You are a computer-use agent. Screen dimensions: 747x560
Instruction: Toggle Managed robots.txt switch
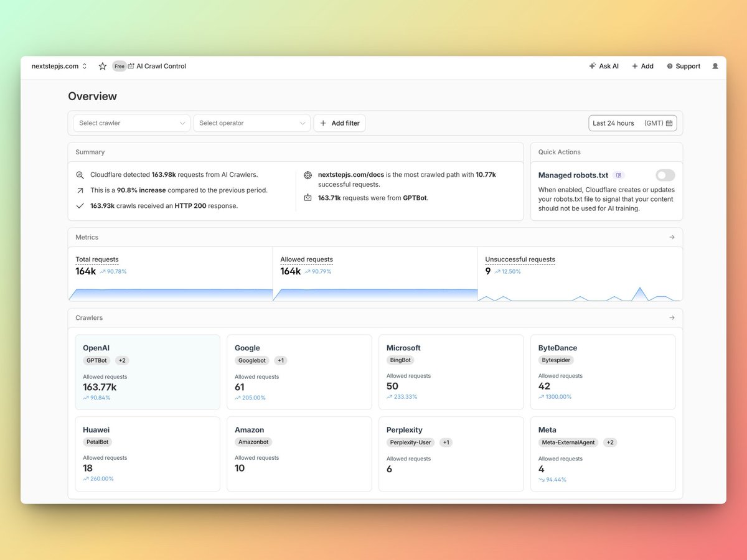coord(665,175)
